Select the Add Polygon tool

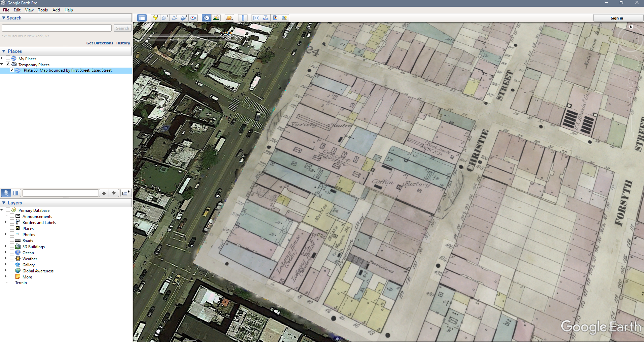[165, 18]
